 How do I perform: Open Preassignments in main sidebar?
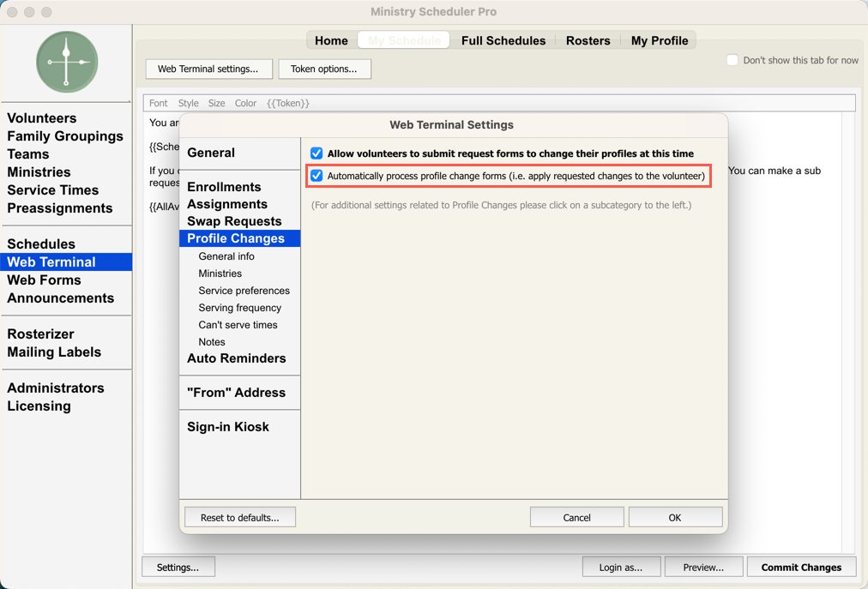[66, 208]
